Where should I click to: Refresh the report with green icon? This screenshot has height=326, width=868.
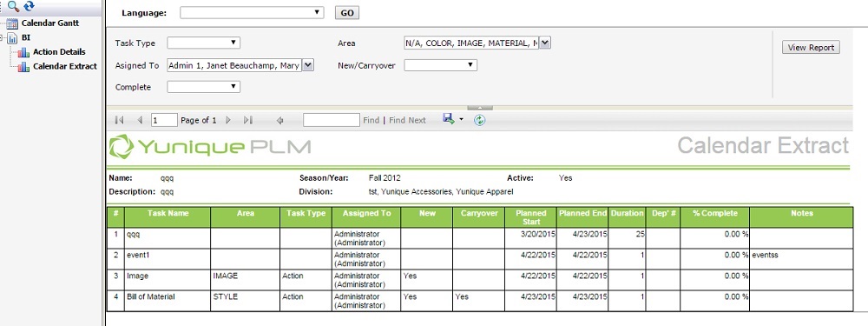coord(479,120)
